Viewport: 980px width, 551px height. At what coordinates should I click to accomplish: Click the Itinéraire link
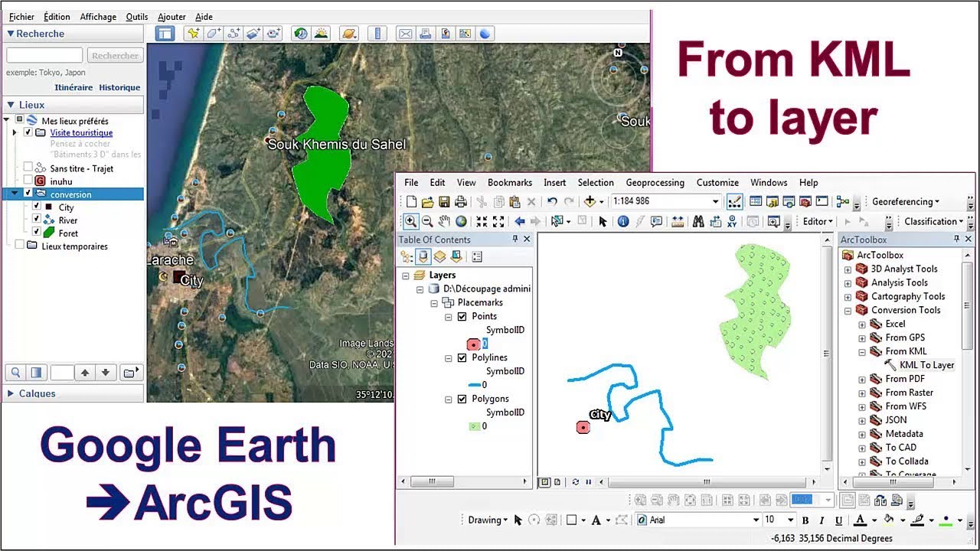[x=73, y=88]
